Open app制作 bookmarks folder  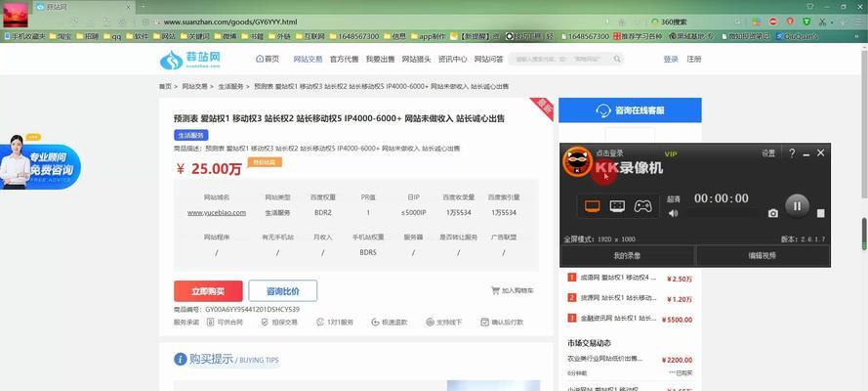click(428, 36)
